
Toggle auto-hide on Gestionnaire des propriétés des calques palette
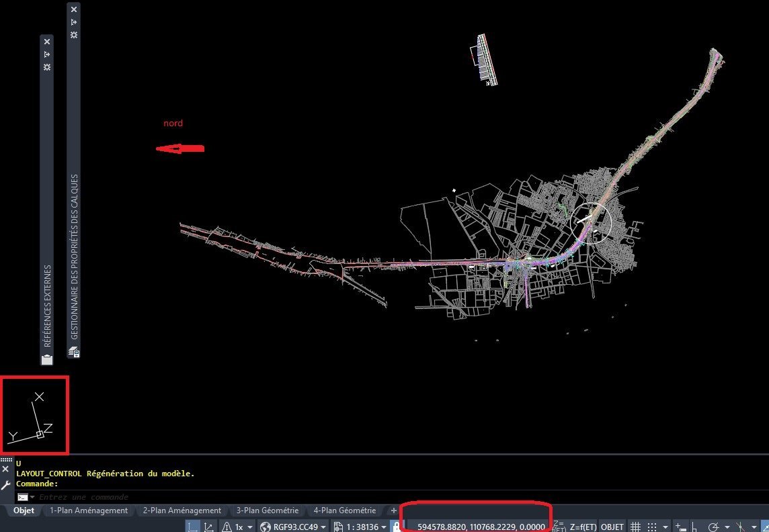(x=73, y=22)
